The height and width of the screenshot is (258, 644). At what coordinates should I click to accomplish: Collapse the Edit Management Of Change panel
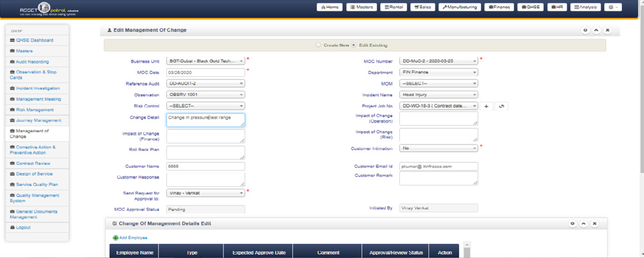click(596, 30)
